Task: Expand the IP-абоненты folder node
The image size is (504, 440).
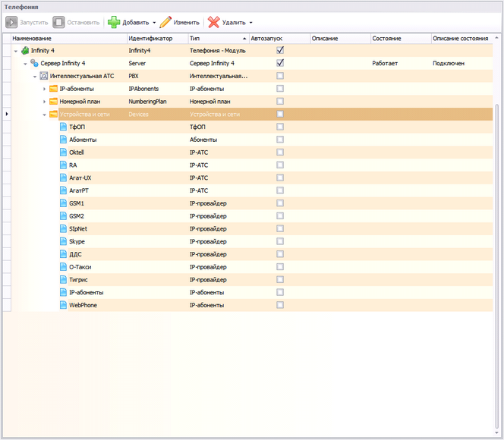Action: pos(44,89)
